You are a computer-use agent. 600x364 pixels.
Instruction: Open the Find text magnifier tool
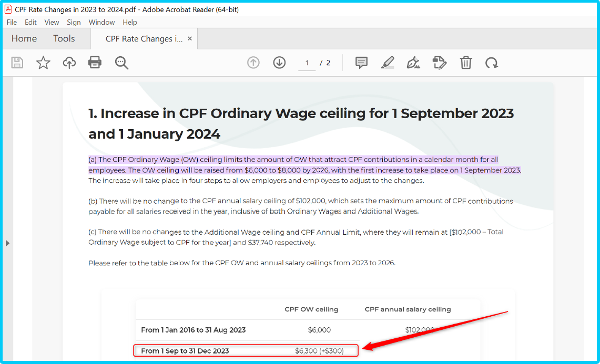coord(121,63)
